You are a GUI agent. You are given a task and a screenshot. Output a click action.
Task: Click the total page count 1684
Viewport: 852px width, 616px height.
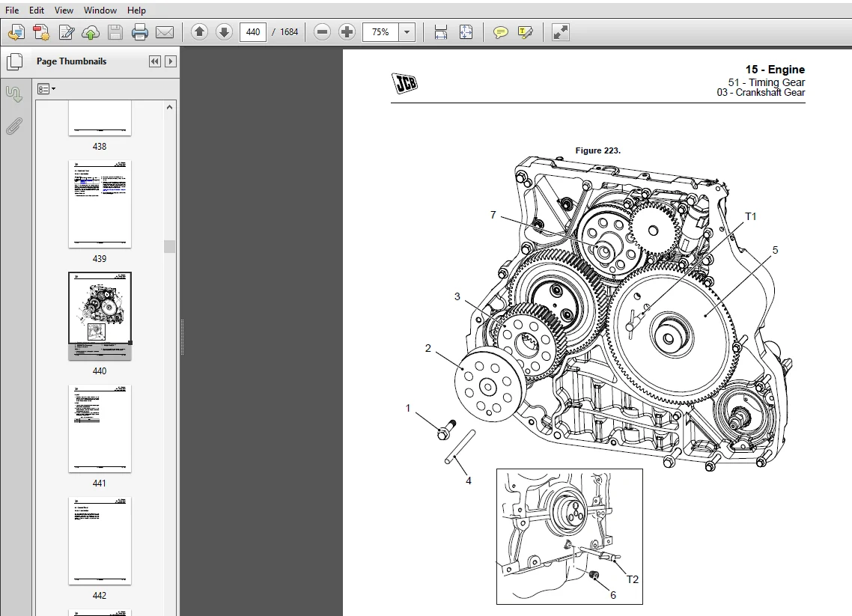tap(289, 32)
